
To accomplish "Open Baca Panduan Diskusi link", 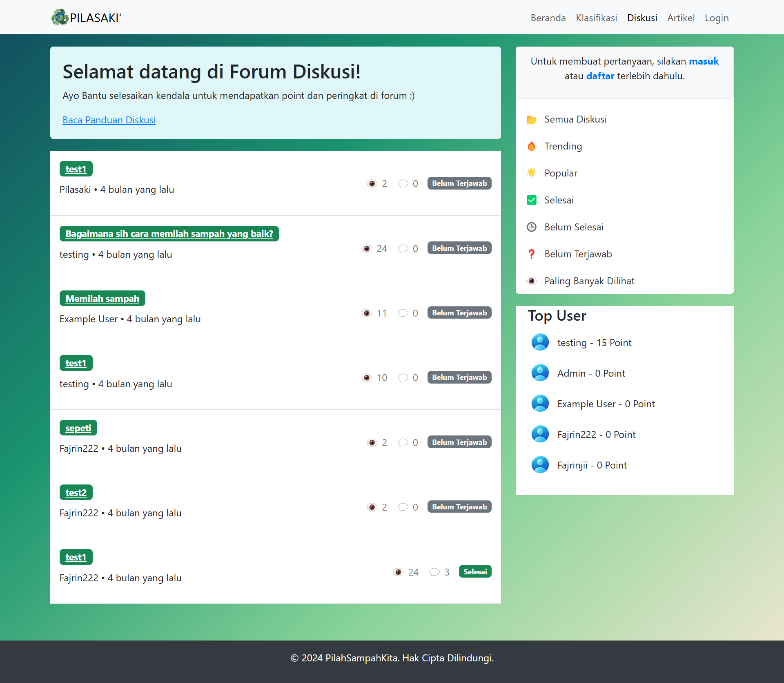I will click(109, 120).
